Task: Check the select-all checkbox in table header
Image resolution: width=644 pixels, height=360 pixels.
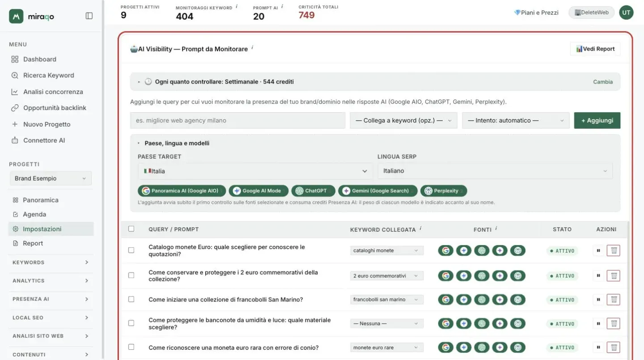Action: pos(131,229)
